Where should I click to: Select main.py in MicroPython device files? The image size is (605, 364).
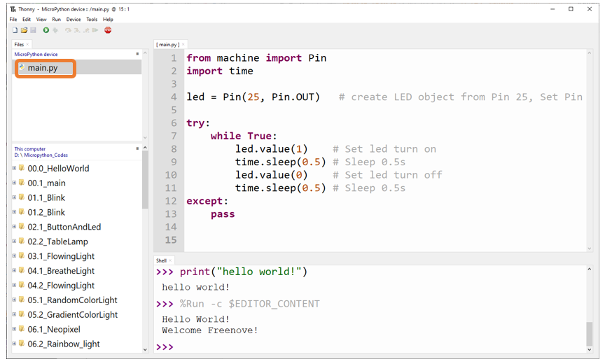(x=43, y=68)
